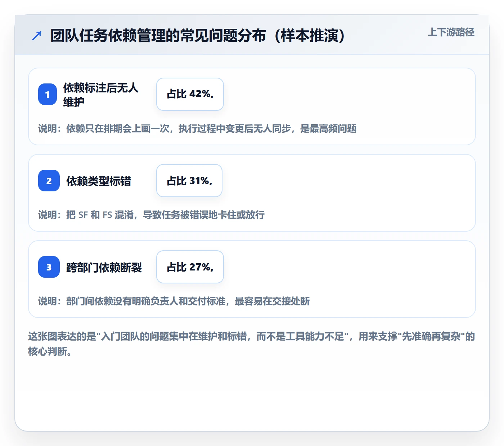
Task: Click the description starting 依赖只在排期会上画一次
Action: pos(197,128)
